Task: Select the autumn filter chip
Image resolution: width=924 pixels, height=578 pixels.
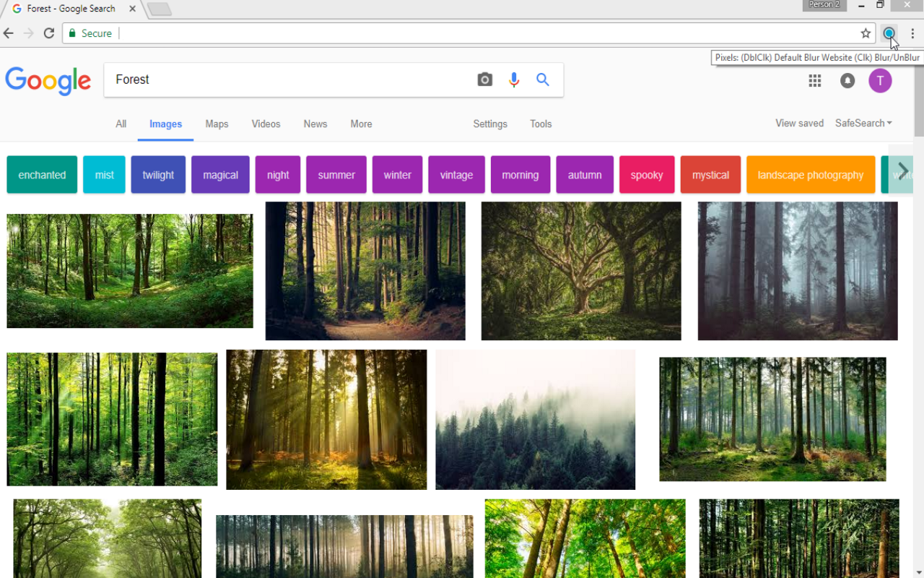Action: click(x=585, y=175)
